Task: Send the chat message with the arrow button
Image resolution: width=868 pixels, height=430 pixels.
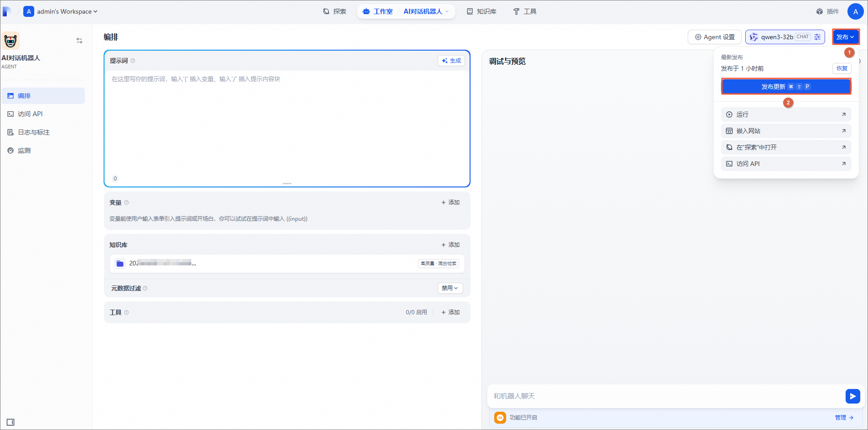Action: [x=852, y=396]
